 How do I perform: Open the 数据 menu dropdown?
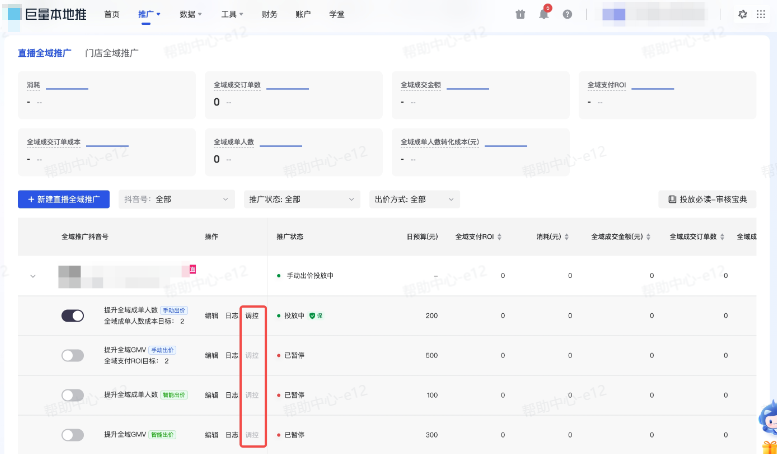coord(190,14)
